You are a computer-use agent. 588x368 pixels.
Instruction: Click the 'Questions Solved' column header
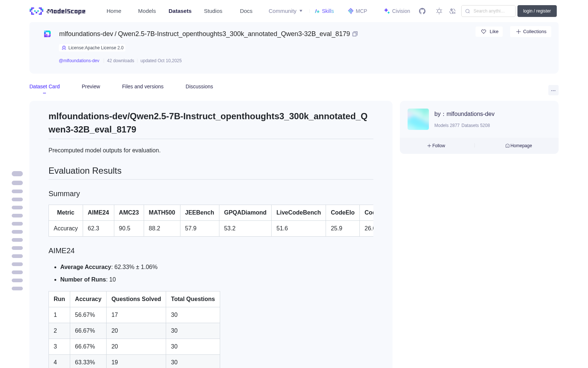(x=136, y=299)
